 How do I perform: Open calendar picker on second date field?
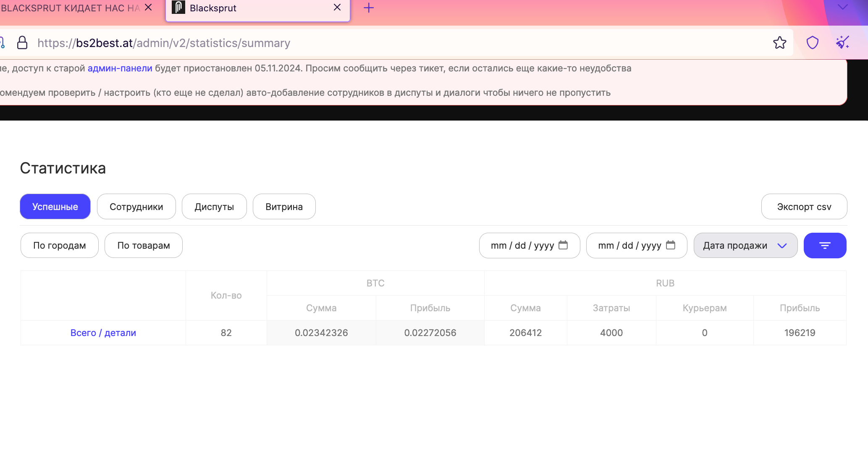pos(671,245)
